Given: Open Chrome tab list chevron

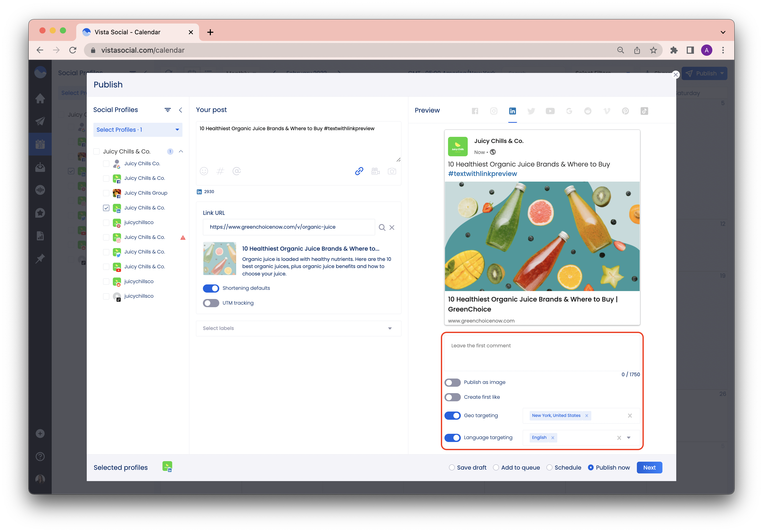Looking at the screenshot, I should pos(723,32).
